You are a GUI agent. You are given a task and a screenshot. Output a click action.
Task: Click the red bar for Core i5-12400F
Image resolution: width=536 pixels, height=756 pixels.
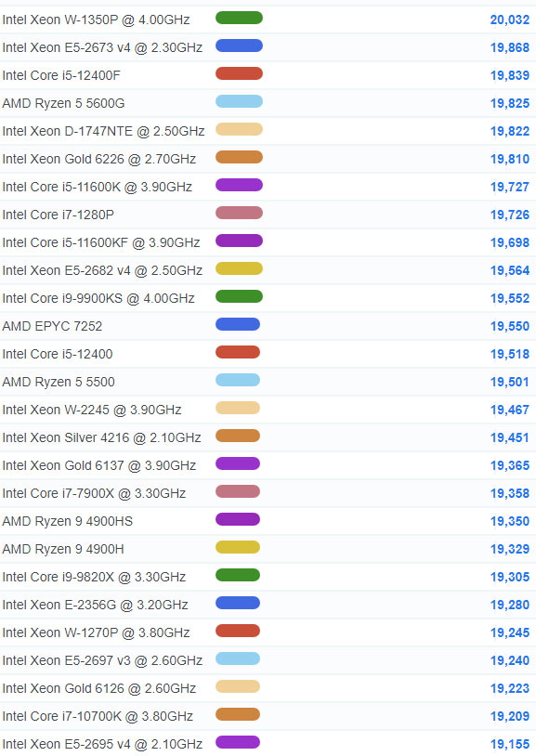point(239,73)
